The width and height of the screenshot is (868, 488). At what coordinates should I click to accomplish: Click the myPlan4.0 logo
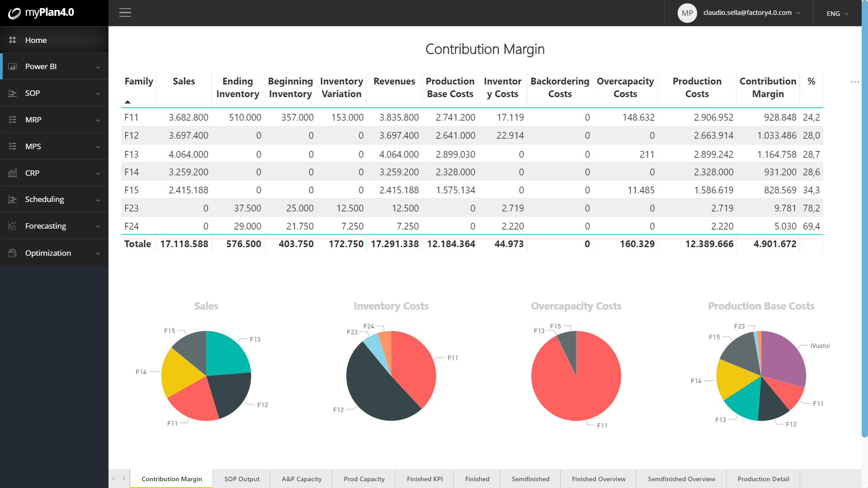(41, 13)
